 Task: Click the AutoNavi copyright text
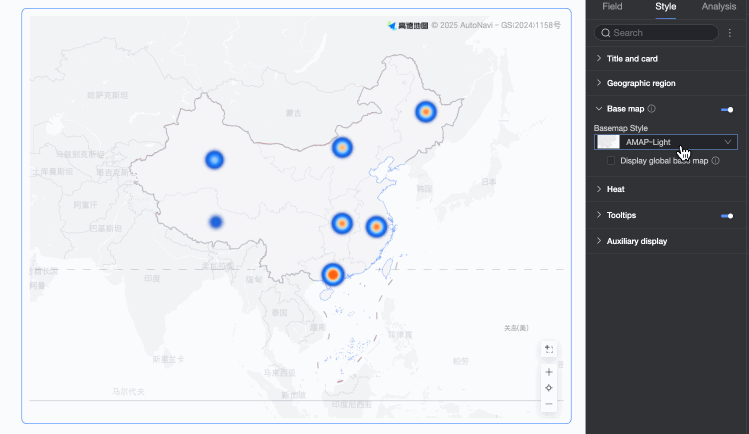[x=496, y=25]
